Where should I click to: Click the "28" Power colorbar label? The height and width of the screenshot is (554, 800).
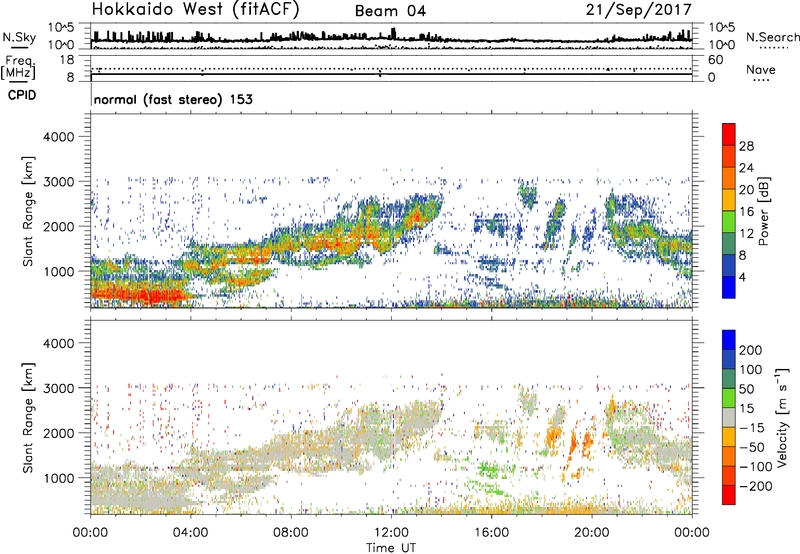click(x=746, y=146)
